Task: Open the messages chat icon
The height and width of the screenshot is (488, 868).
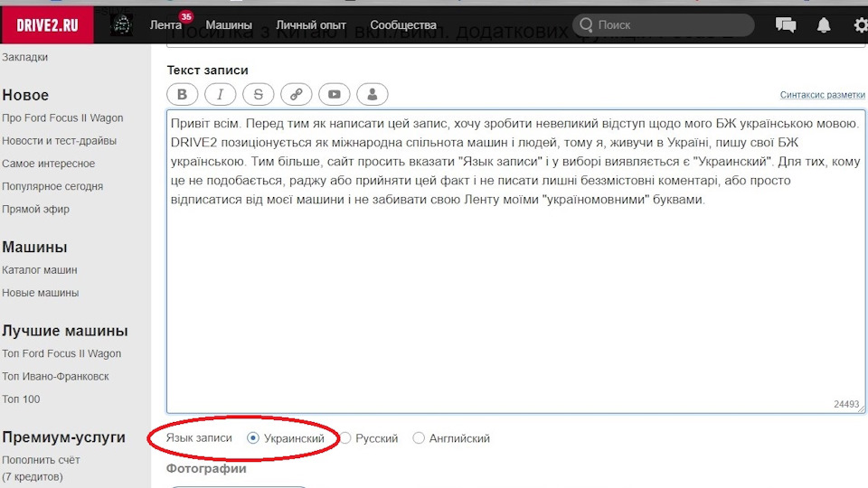Action: coord(786,25)
